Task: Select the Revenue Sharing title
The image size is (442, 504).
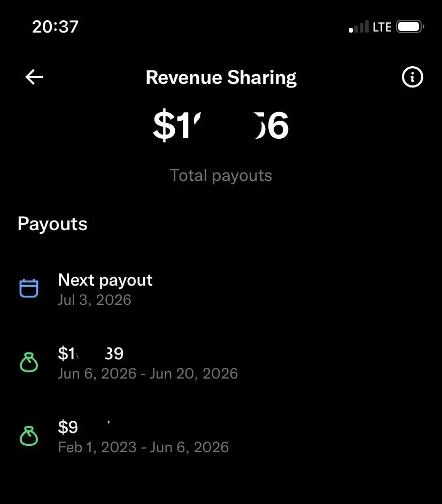Action: [221, 77]
